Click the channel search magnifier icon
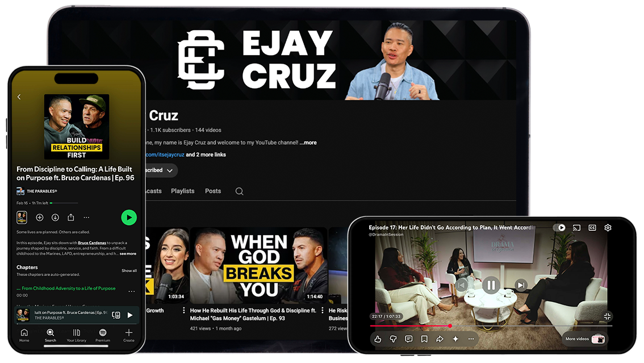644x363 pixels. click(x=239, y=191)
